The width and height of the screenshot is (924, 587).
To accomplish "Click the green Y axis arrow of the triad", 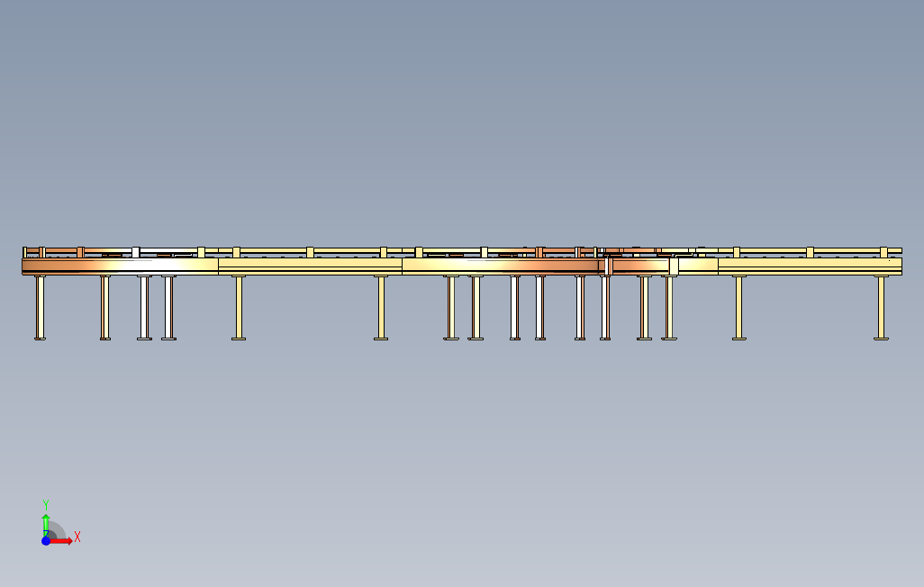I will 46,525.
